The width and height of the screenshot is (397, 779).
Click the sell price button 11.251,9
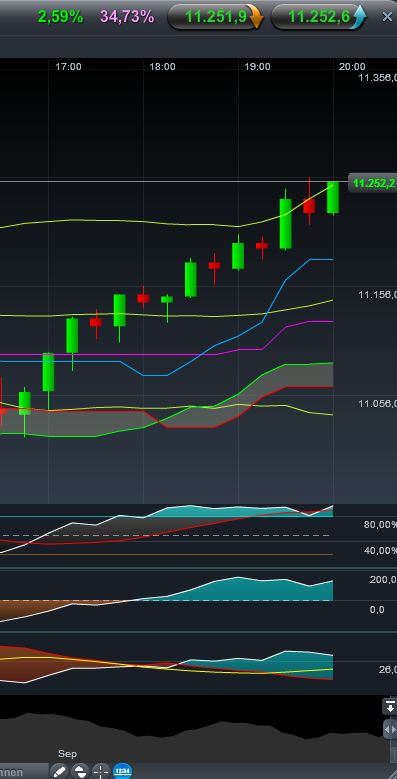tap(215, 17)
